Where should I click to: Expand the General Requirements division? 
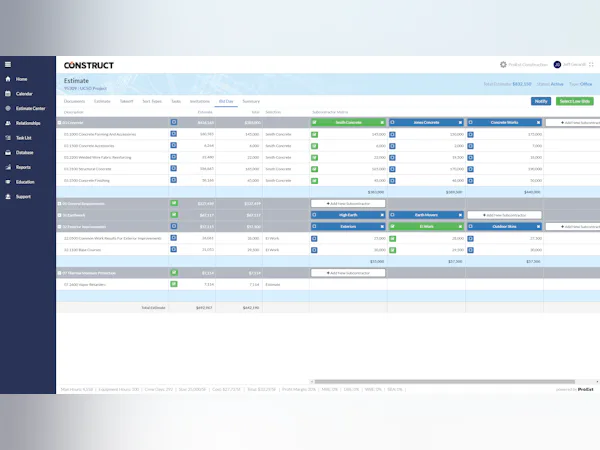[x=59, y=204]
